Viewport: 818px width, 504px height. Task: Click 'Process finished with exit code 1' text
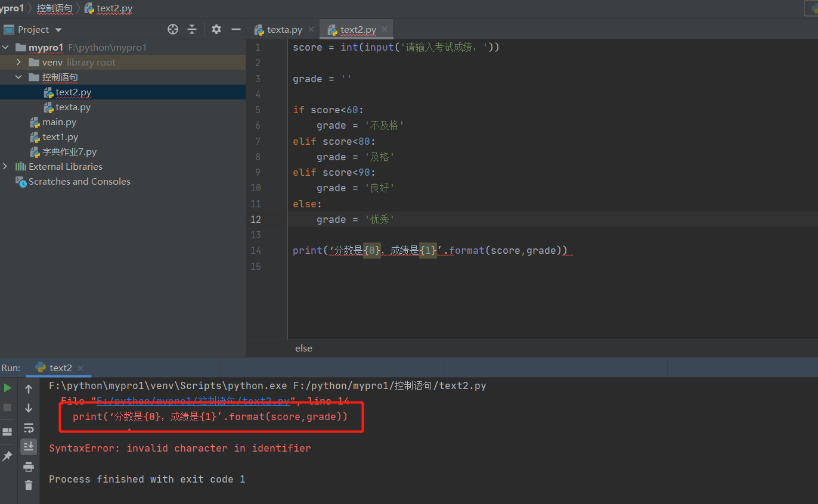[x=147, y=479]
